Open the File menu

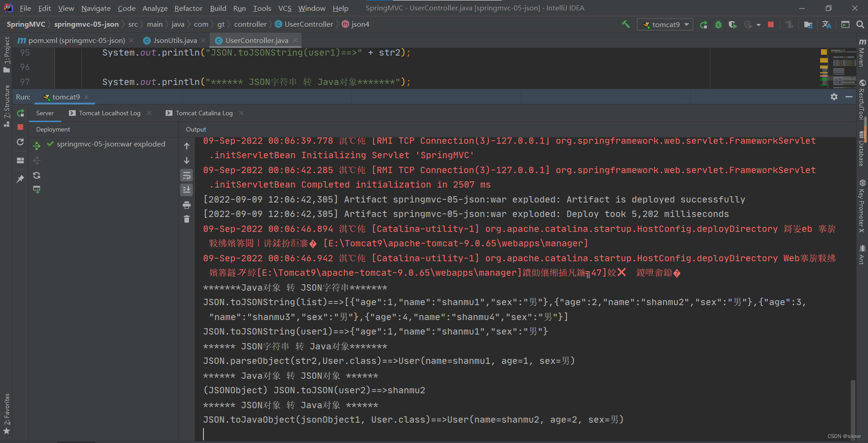point(25,8)
